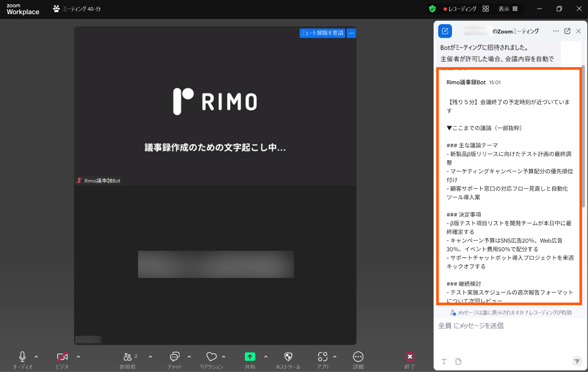Select the リアクション (Reactions) icon

pyautogui.click(x=211, y=356)
